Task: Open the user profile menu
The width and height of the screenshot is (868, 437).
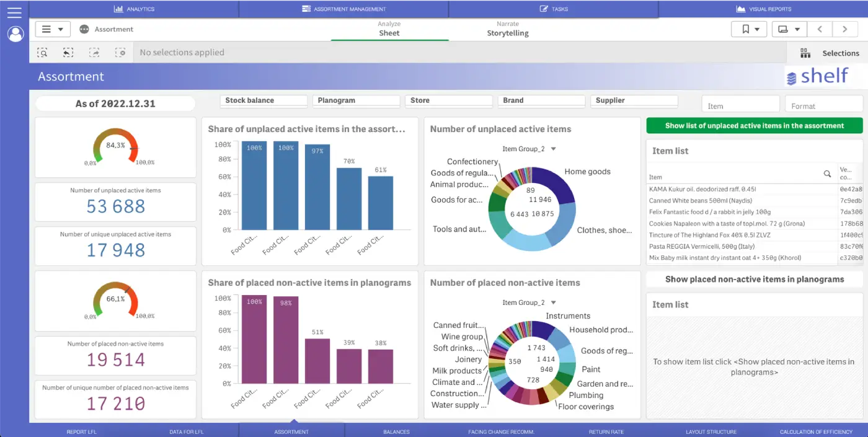Action: click(15, 34)
